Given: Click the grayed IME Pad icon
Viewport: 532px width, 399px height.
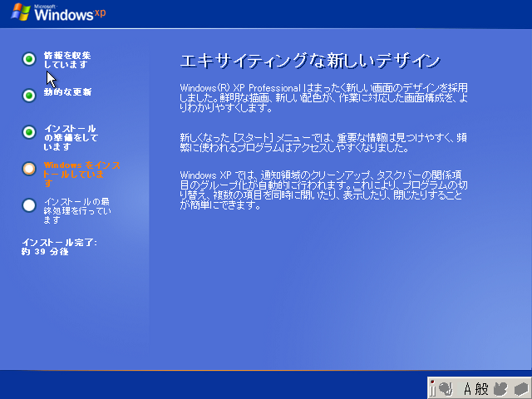Looking at the screenshot, I should (500, 389).
